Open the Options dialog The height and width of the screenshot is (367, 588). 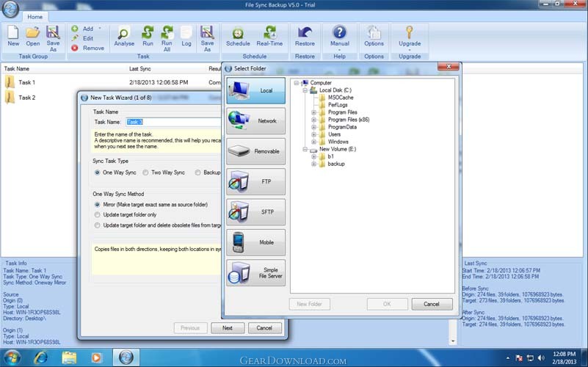coord(374,37)
